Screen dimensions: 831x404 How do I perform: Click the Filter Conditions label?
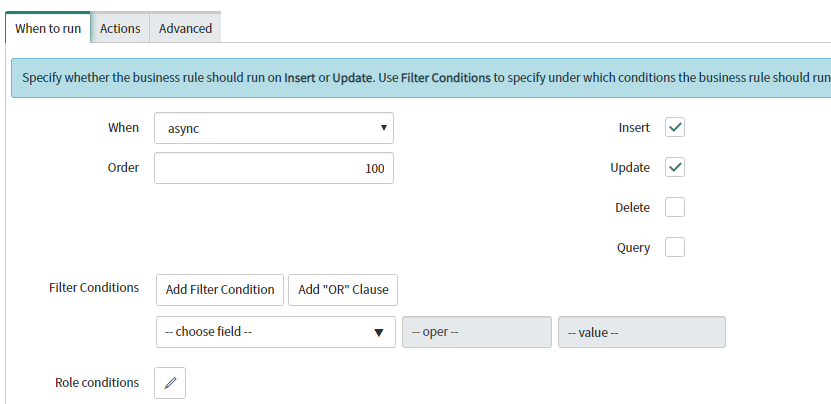(x=94, y=288)
